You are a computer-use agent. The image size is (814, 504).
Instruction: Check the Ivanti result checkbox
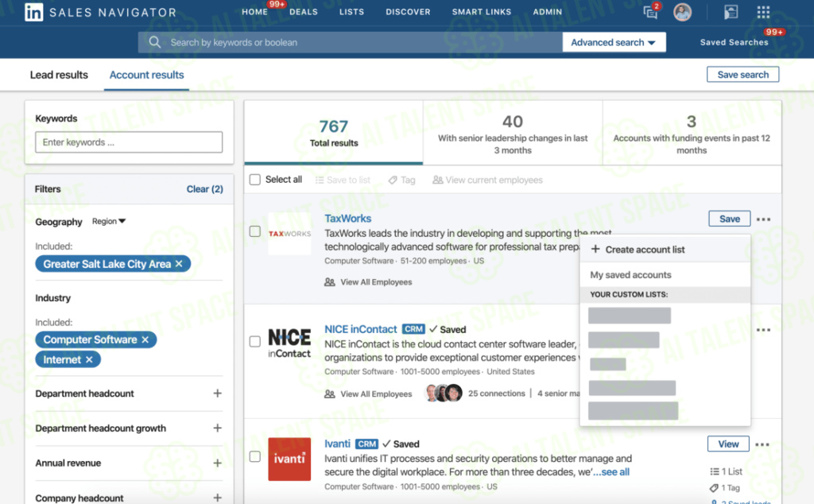(255, 456)
